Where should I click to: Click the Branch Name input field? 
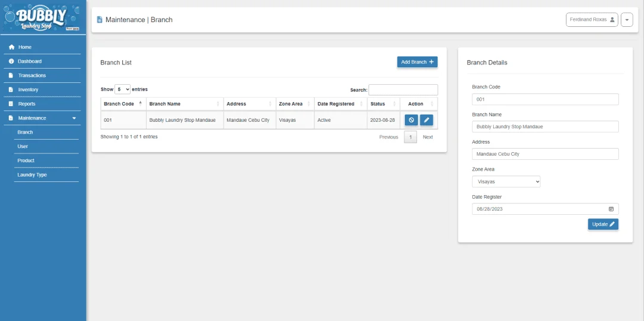click(545, 126)
